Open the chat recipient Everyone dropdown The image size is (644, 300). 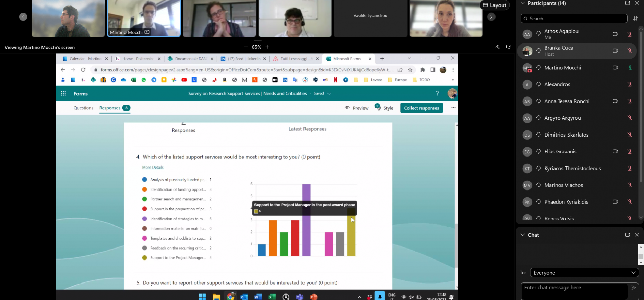click(584, 273)
